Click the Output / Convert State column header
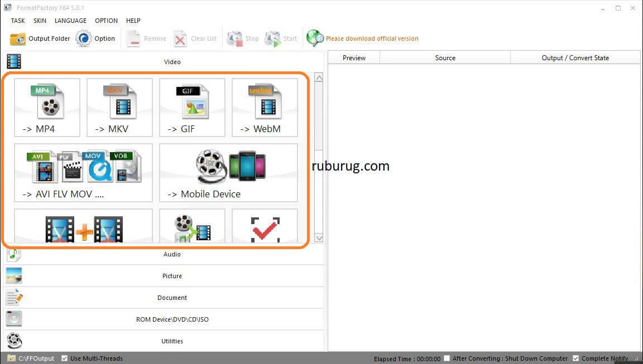 (x=575, y=58)
